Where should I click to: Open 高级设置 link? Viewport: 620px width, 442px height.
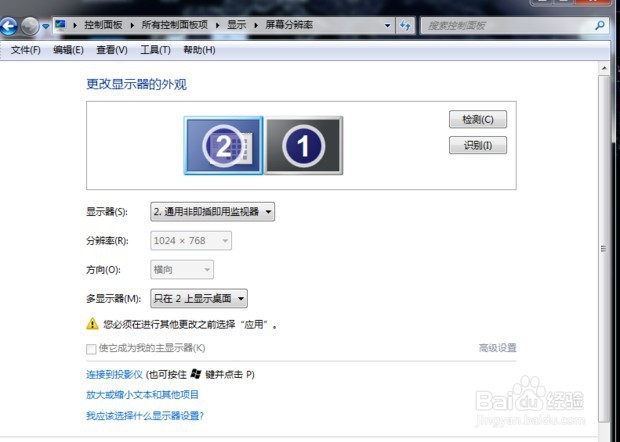point(497,348)
